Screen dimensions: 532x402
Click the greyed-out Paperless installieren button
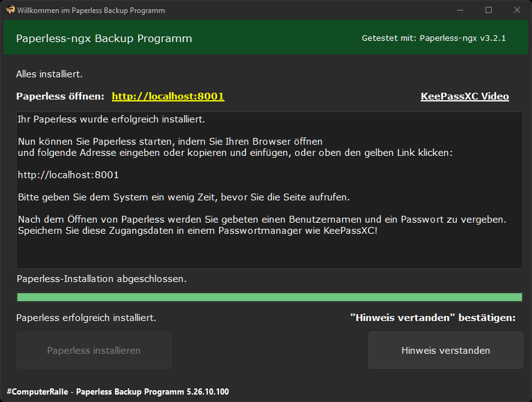coord(93,350)
